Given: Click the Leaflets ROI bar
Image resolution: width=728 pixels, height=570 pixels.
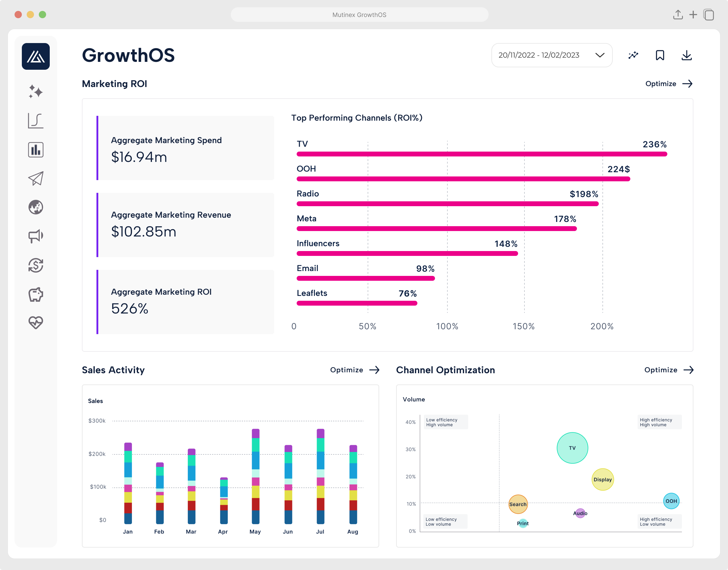Looking at the screenshot, I should (357, 303).
